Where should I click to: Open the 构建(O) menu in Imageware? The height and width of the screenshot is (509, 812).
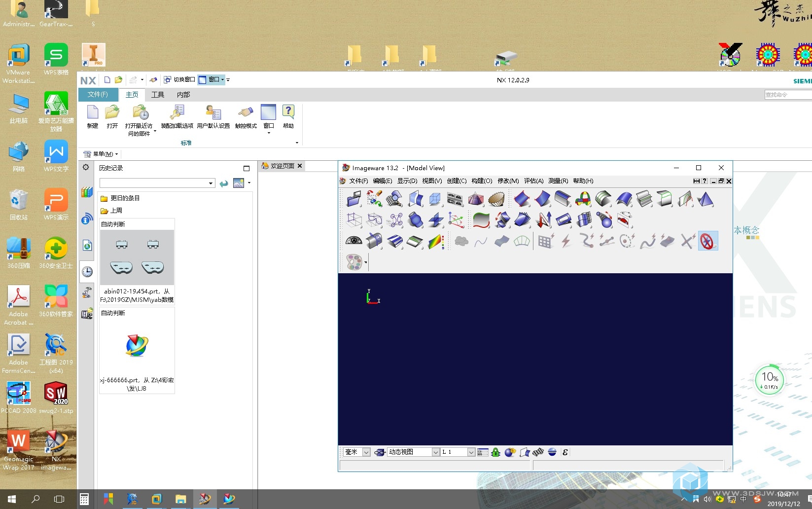click(482, 181)
